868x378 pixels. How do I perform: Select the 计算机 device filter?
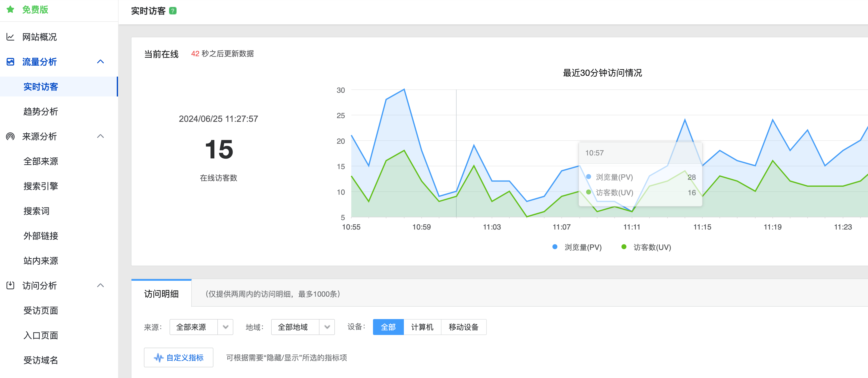click(422, 327)
